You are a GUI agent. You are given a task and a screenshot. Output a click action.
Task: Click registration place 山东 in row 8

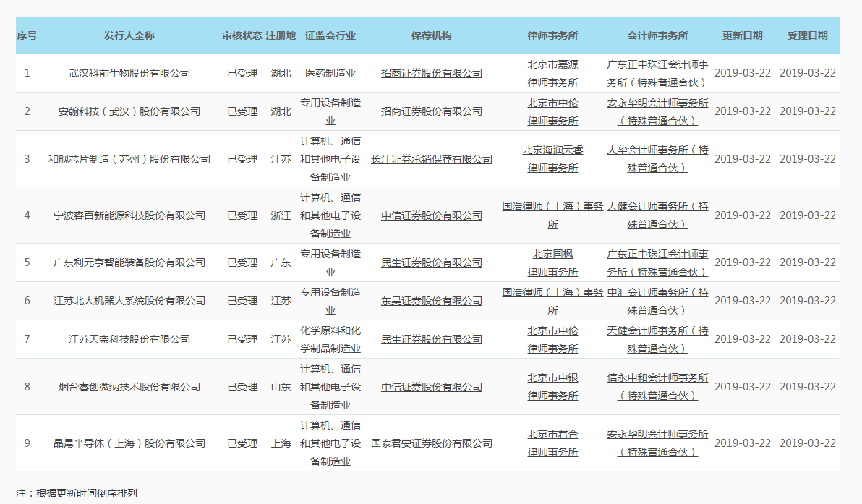tap(281, 387)
